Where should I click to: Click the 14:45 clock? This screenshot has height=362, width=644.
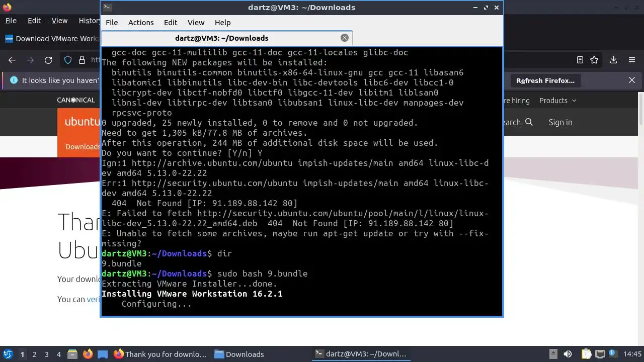pyautogui.click(x=632, y=354)
